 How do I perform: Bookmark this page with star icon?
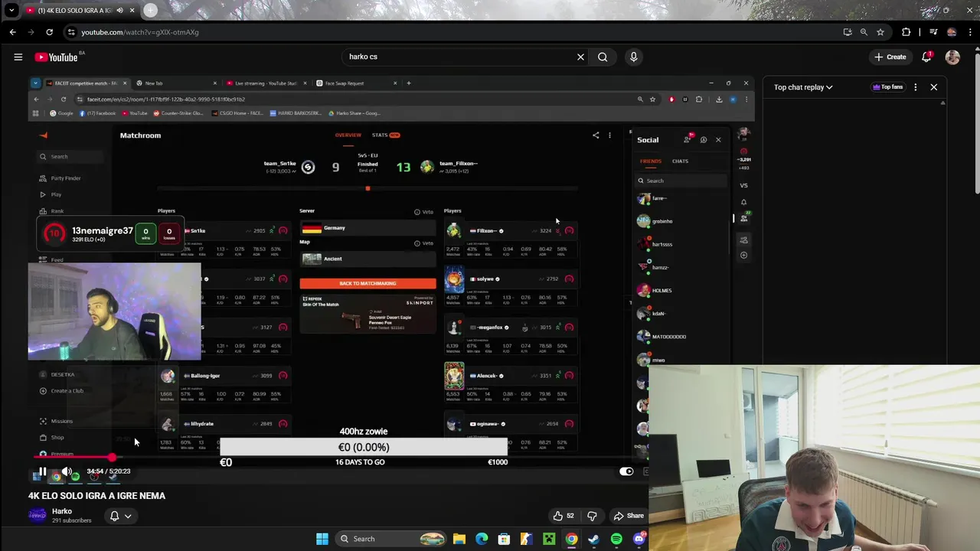(880, 32)
